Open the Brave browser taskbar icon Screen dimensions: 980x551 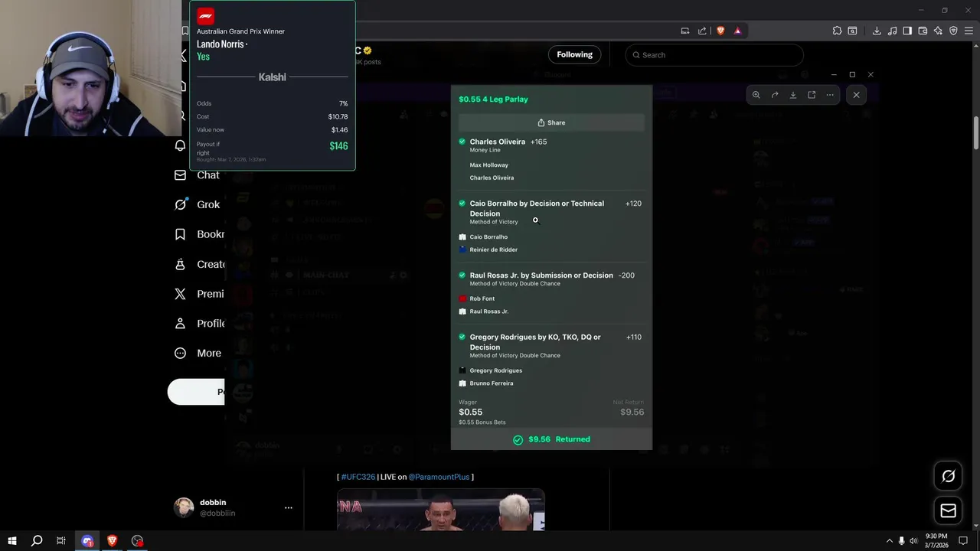point(112,540)
